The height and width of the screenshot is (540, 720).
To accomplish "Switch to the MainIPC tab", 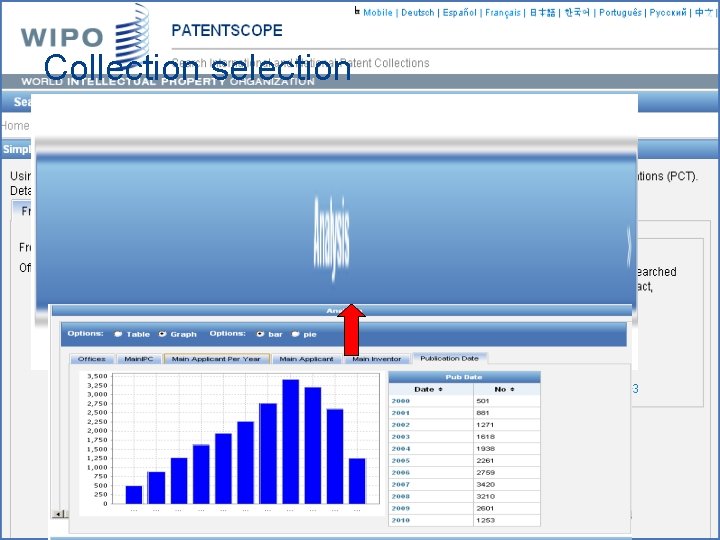I will point(139,359).
